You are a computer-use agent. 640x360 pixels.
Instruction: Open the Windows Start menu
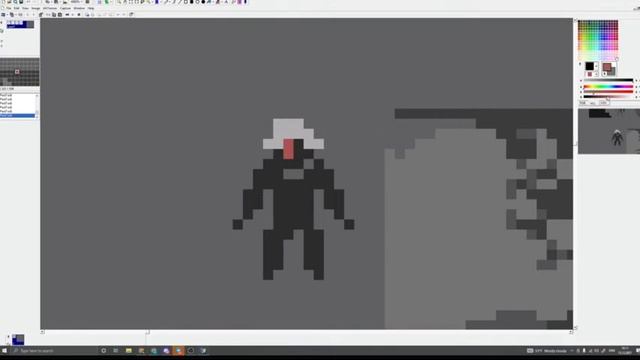point(4,351)
